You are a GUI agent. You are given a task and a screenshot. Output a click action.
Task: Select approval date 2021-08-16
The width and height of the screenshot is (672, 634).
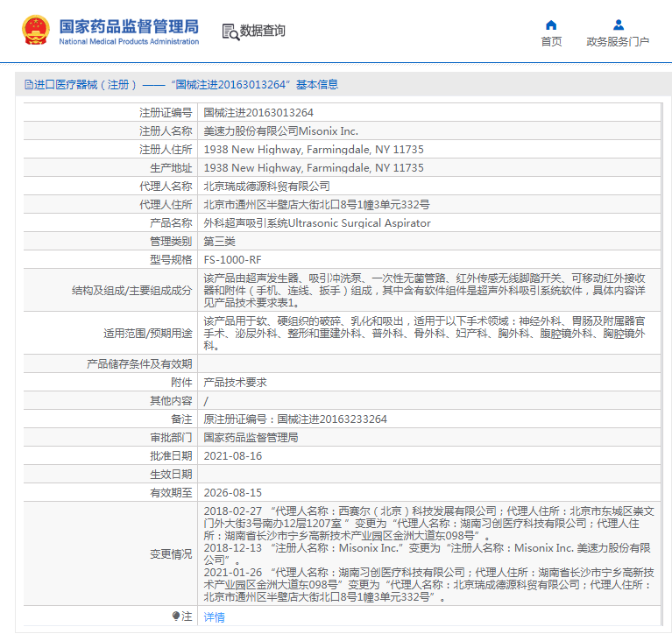click(233, 456)
